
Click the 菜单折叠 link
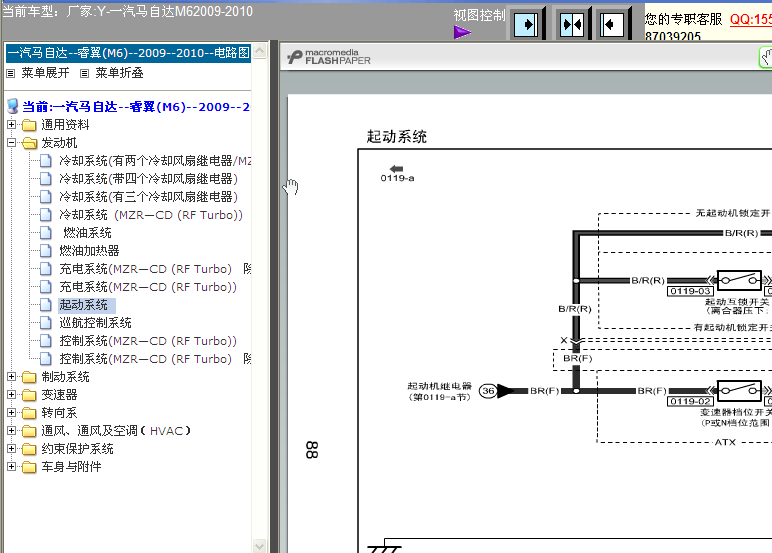tap(119, 73)
